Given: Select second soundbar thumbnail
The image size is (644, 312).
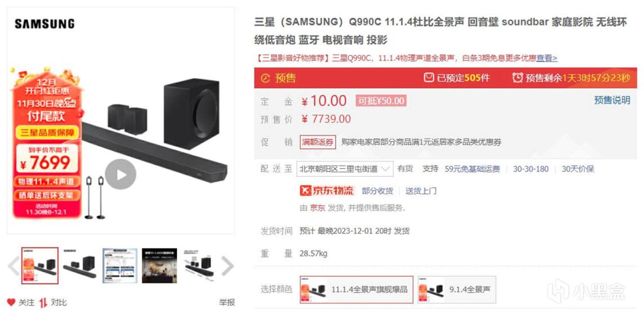Looking at the screenshot, I should pyautogui.click(x=79, y=266).
